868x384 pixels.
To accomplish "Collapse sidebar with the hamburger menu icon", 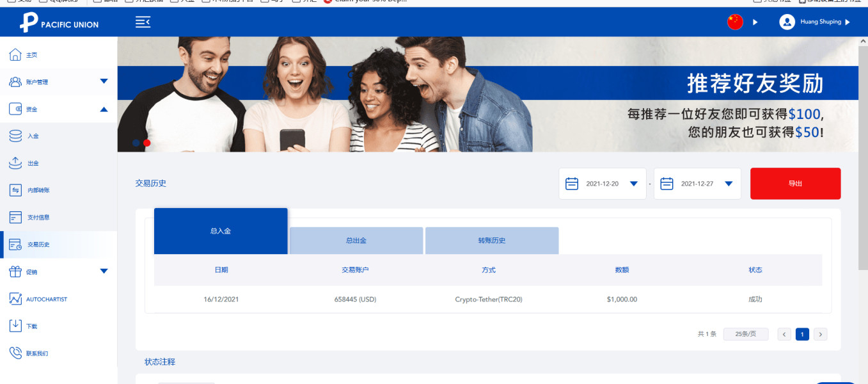I will click(143, 22).
